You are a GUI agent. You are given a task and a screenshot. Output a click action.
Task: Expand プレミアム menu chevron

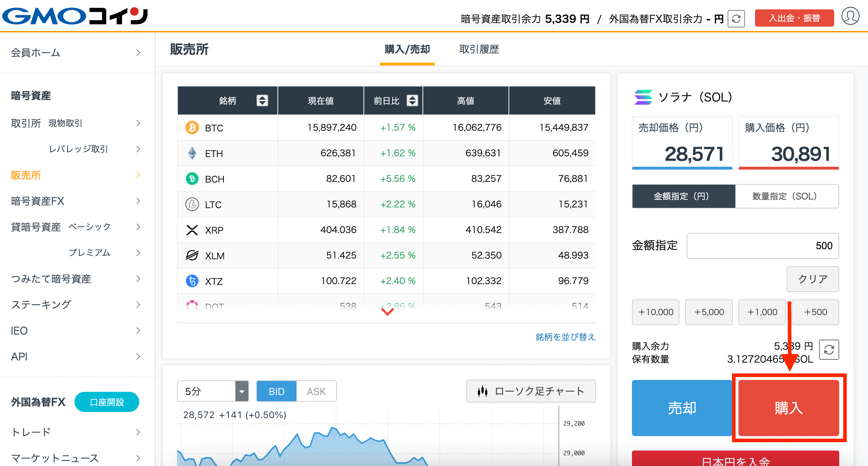(x=138, y=253)
